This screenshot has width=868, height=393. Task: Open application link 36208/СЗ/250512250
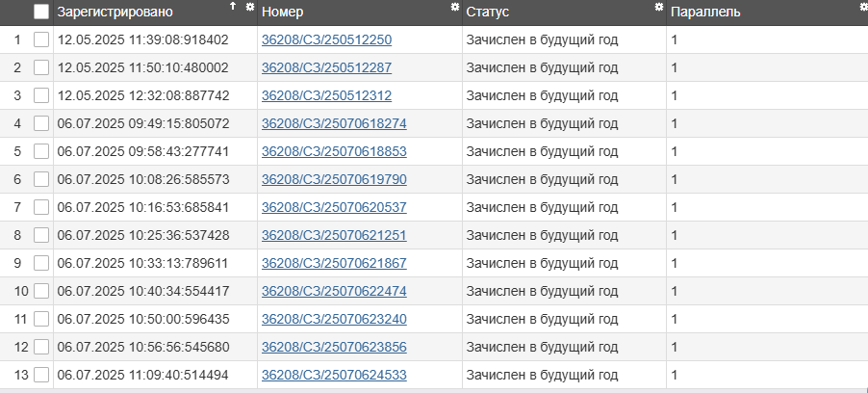click(326, 40)
